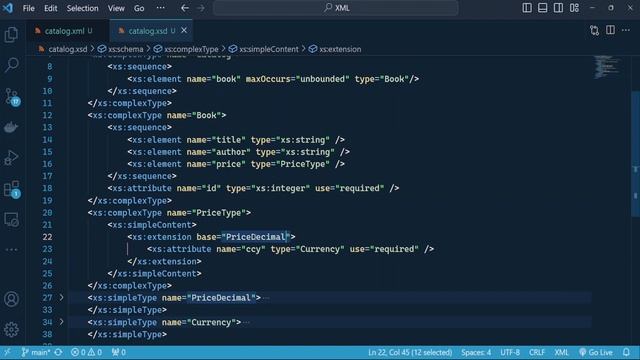Change language mode XML in status bar
This screenshot has width=640, height=360.
(x=561, y=352)
